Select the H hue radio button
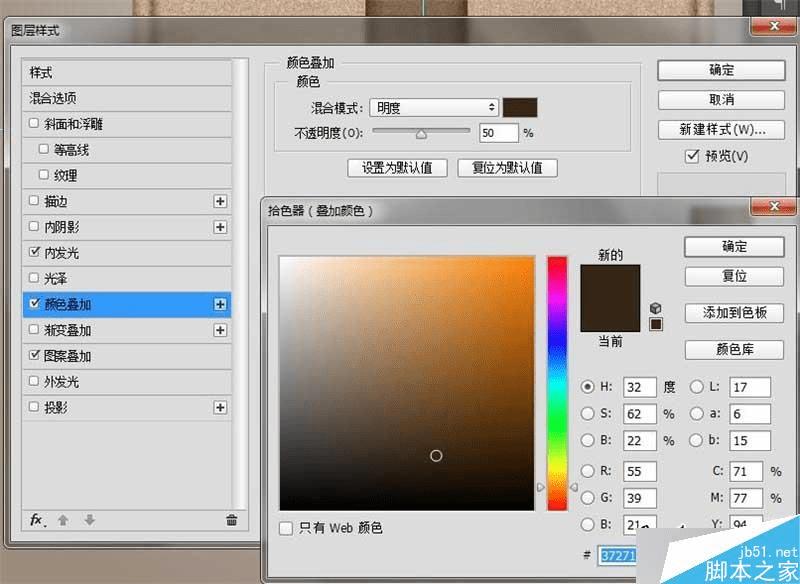 point(588,387)
